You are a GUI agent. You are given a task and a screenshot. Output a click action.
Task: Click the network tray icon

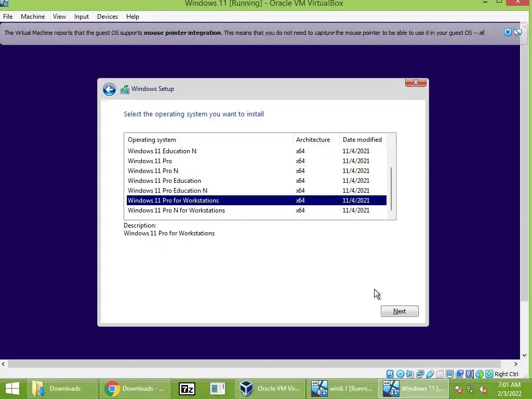(x=471, y=389)
